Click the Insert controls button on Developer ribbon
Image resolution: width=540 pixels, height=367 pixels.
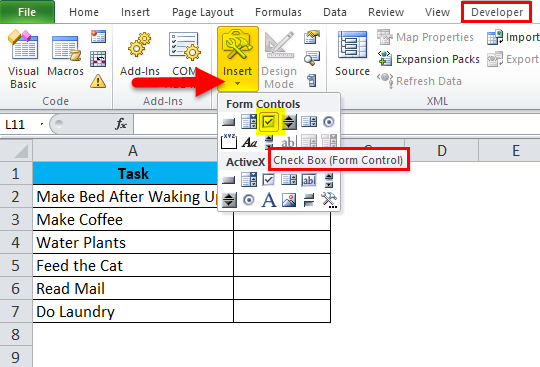click(x=238, y=59)
